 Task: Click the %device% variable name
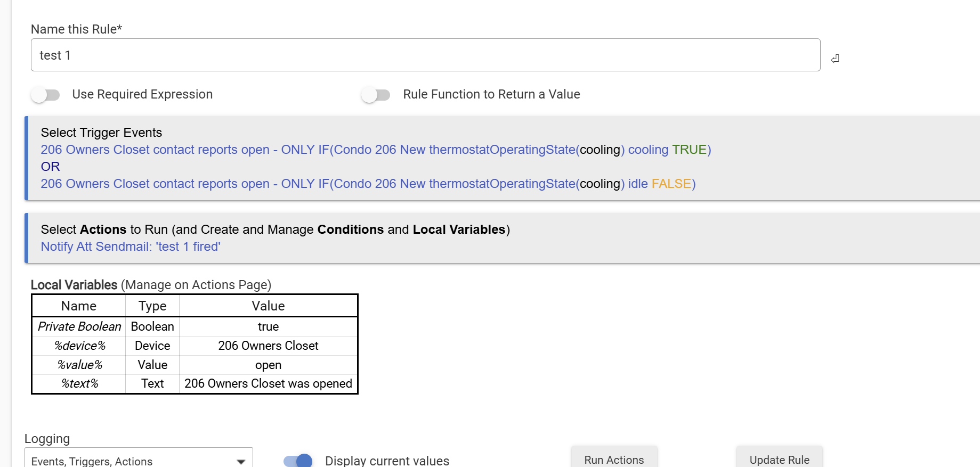click(x=79, y=346)
